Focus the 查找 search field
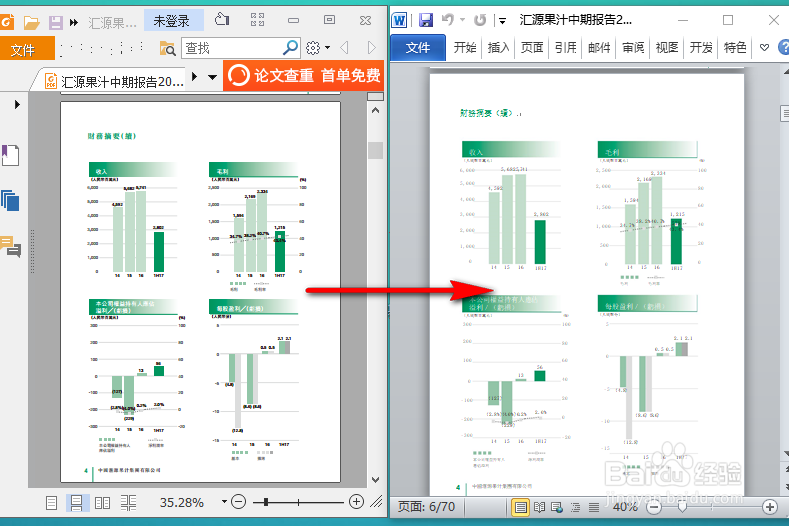This screenshot has height=526, width=789. [231, 48]
